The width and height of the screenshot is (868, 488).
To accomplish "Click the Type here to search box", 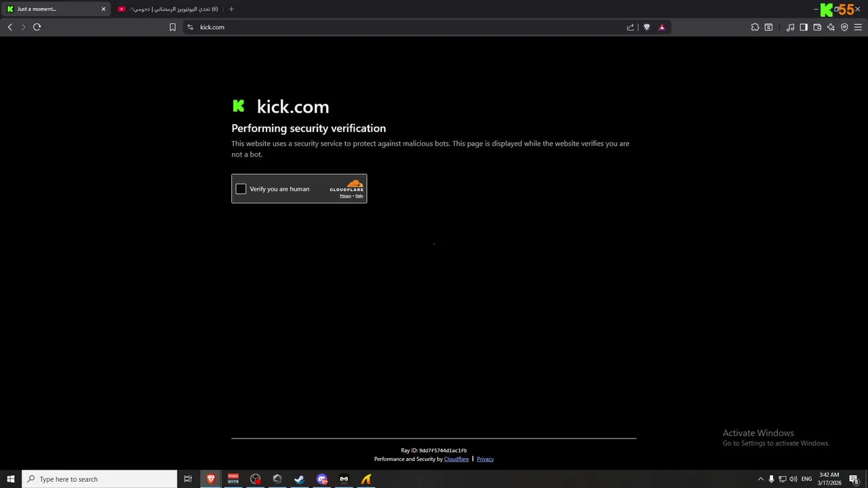I will pyautogui.click(x=100, y=479).
